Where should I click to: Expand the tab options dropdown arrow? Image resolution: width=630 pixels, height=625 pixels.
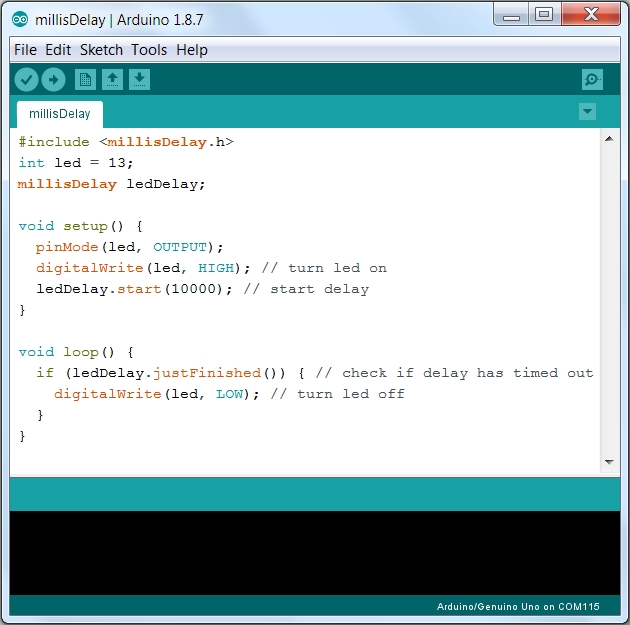pos(587,111)
